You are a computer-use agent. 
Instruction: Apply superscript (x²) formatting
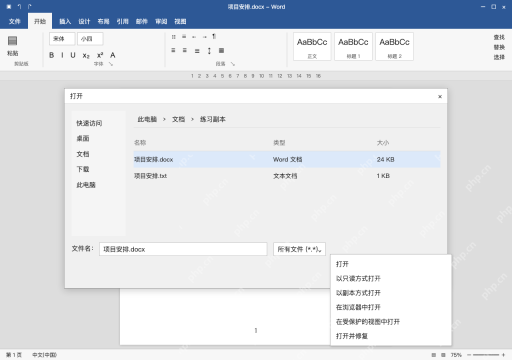click(100, 55)
